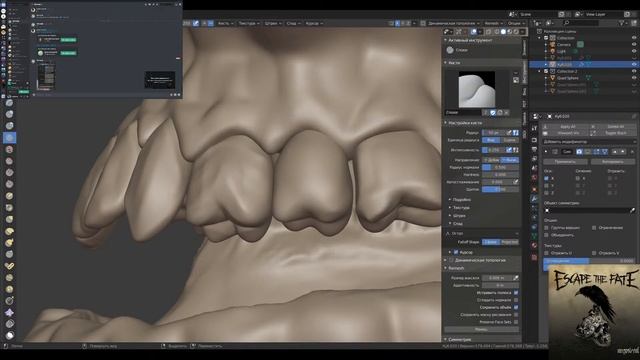Viewport: 640px width, 360px height.
Task: Click the fake user shield icon beside brush name
Action: [493, 113]
